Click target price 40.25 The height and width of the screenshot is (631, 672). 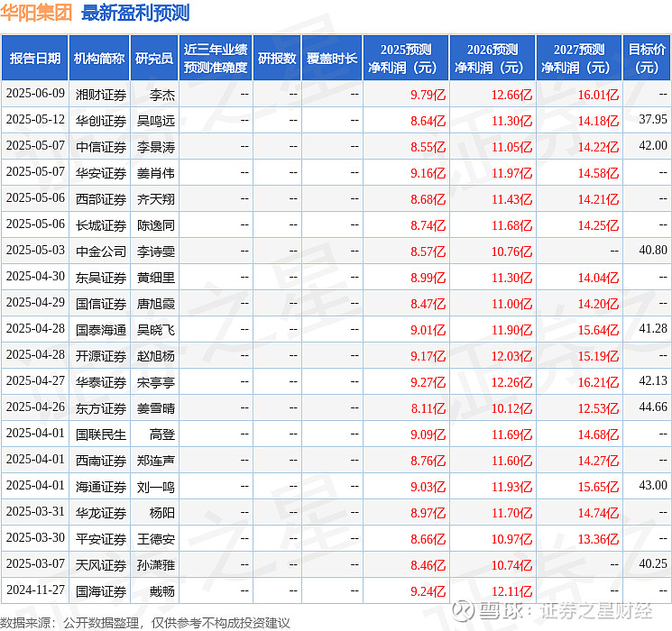click(653, 563)
